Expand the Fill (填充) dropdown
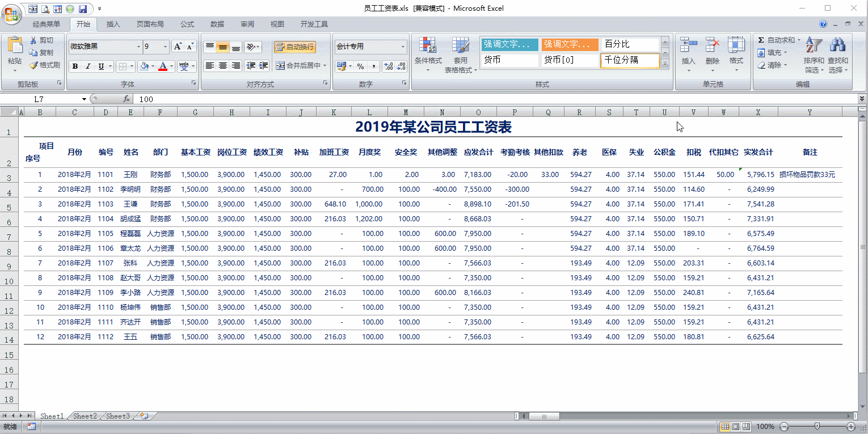The height and width of the screenshot is (434, 868). (x=786, y=53)
